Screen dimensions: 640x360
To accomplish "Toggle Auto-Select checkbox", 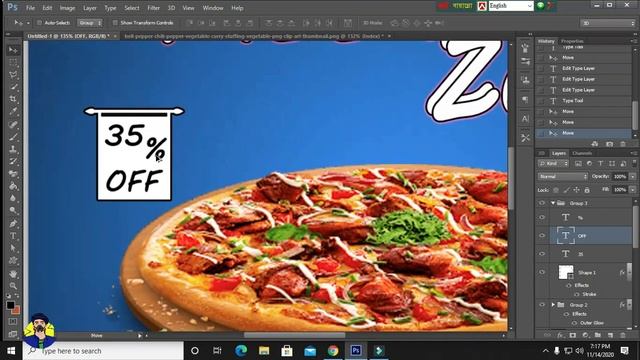I will click(39, 23).
